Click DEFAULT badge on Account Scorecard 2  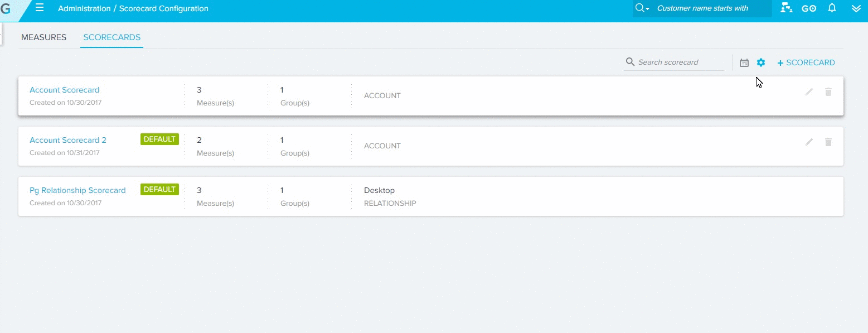pyautogui.click(x=160, y=139)
